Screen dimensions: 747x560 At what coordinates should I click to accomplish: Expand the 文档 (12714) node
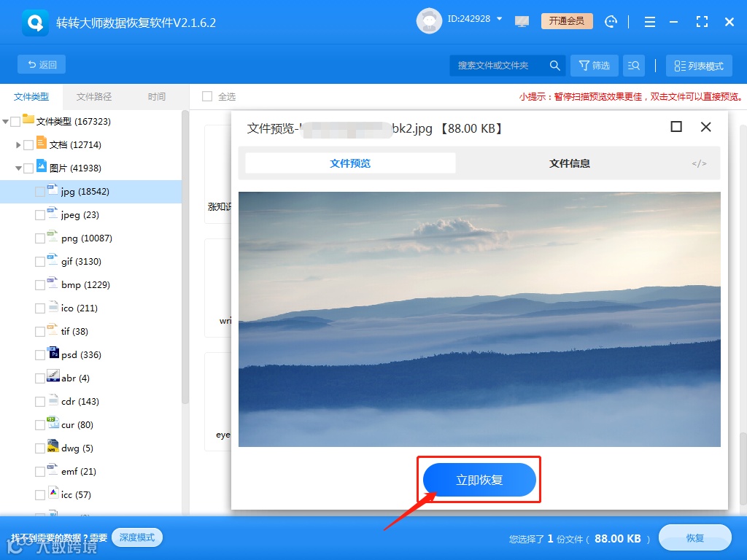tap(18, 145)
